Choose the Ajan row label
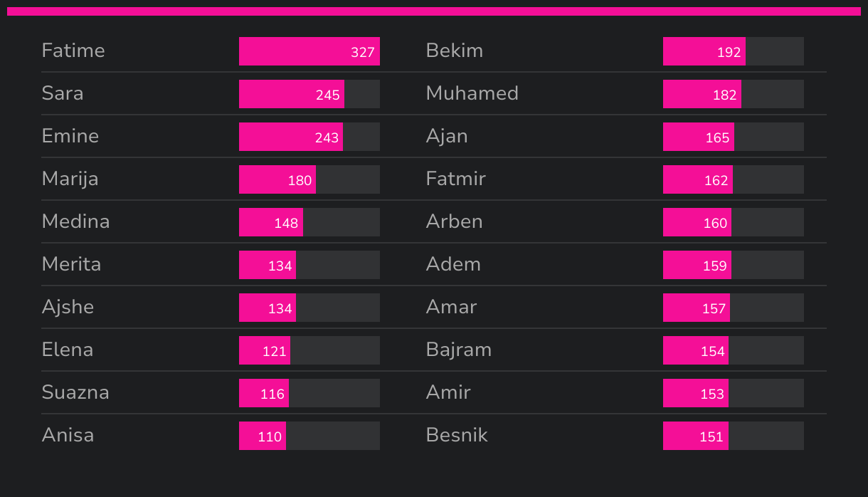Viewport: 868px width, 497px height. click(447, 137)
